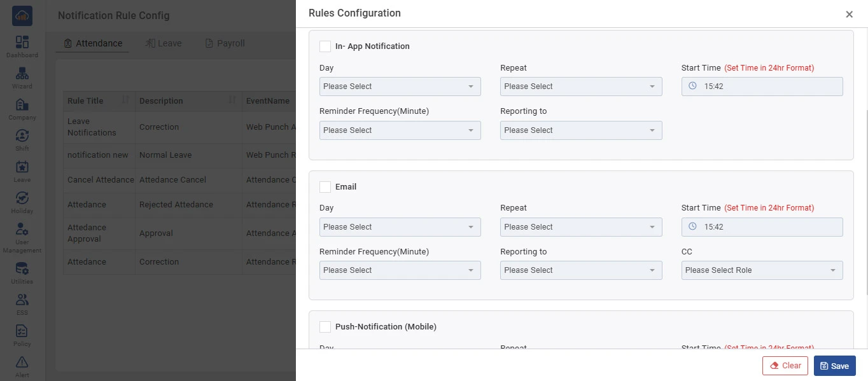The image size is (868, 381).
Task: Expand the Day dropdown under In-App Notification
Action: 400,87
